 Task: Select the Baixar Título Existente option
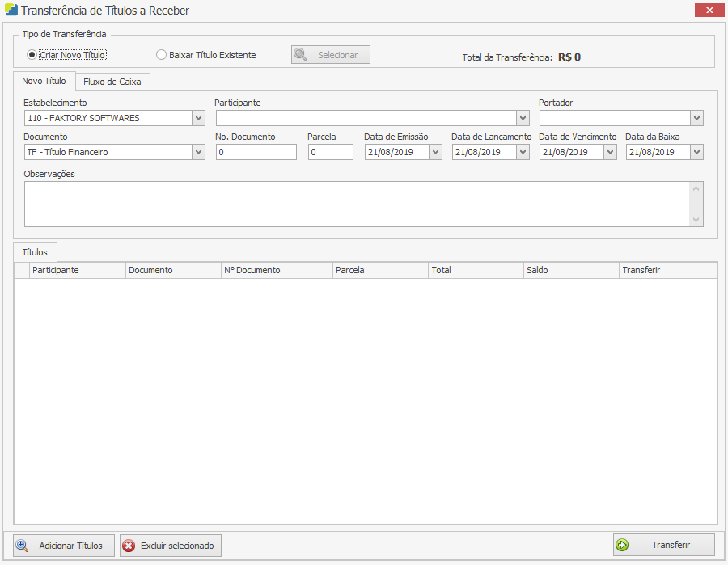click(x=162, y=55)
